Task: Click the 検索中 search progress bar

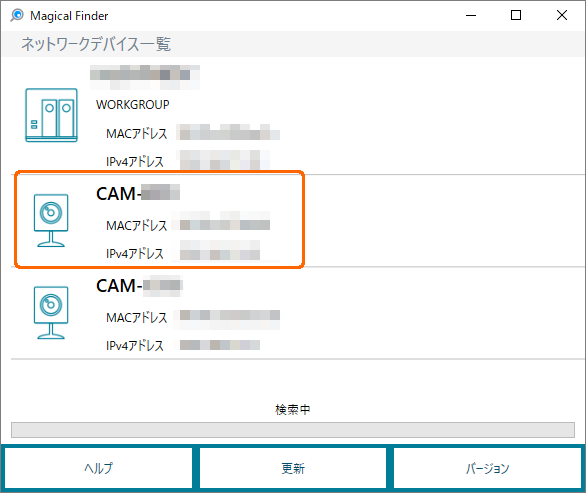Action: 293,430
